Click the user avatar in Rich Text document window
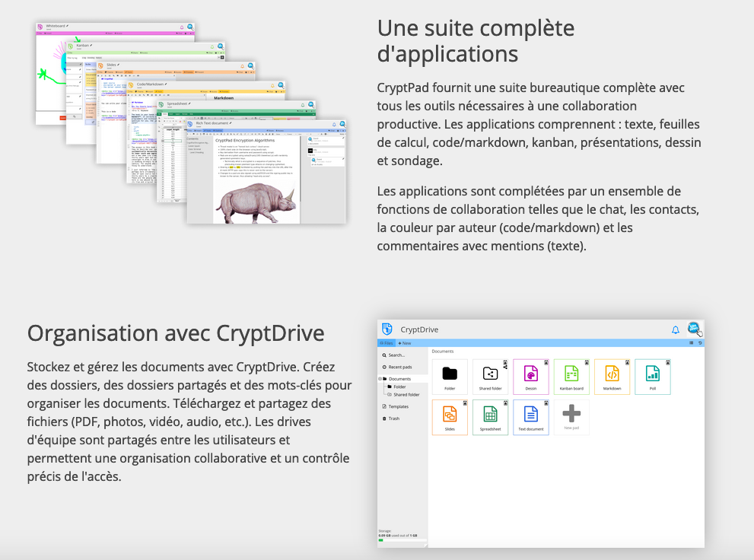The image size is (754, 560). tap(342, 124)
